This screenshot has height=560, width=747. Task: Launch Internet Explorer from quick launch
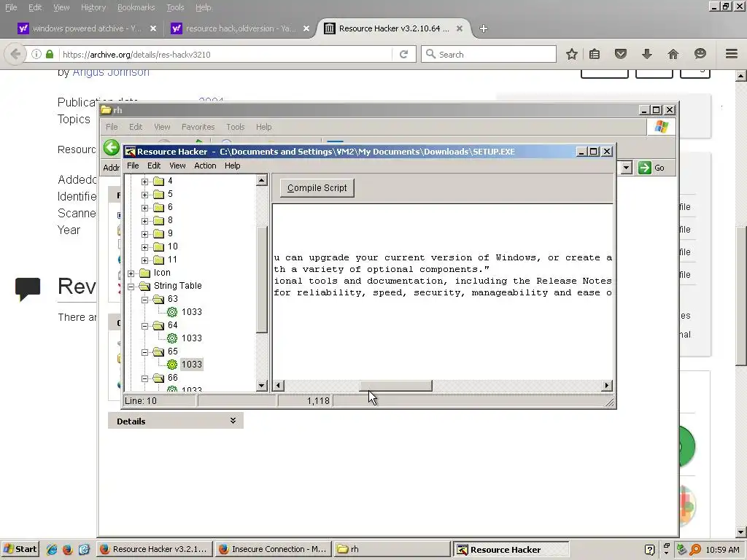click(52, 549)
